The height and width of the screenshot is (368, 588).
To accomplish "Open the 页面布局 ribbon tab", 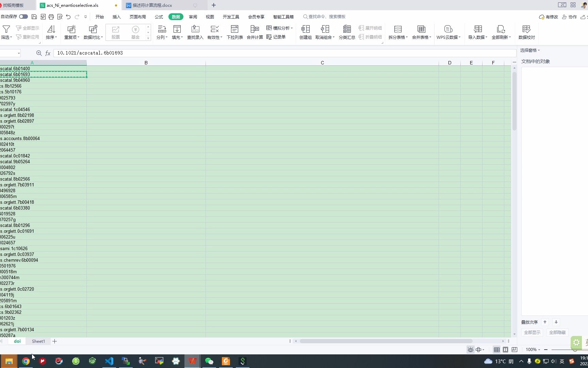I will 138,17.
